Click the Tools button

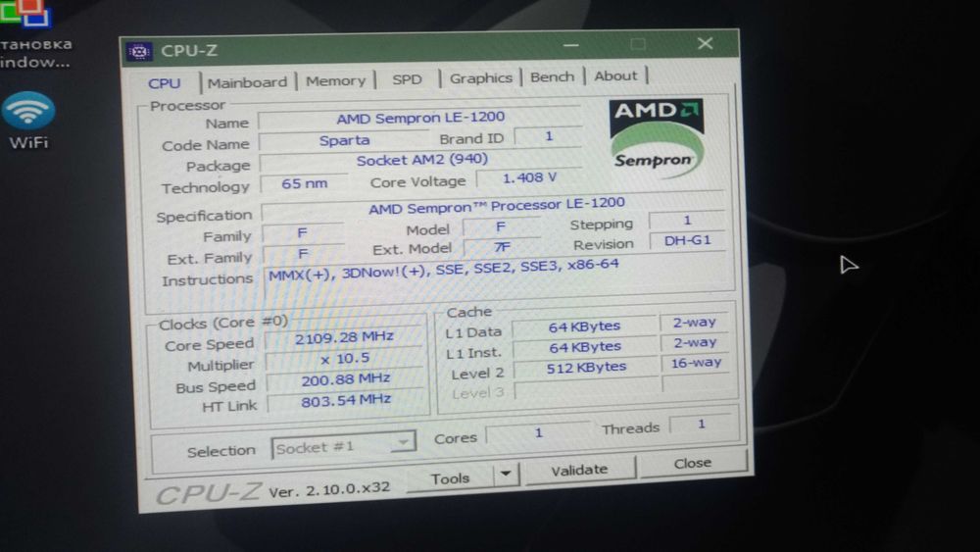click(x=450, y=478)
